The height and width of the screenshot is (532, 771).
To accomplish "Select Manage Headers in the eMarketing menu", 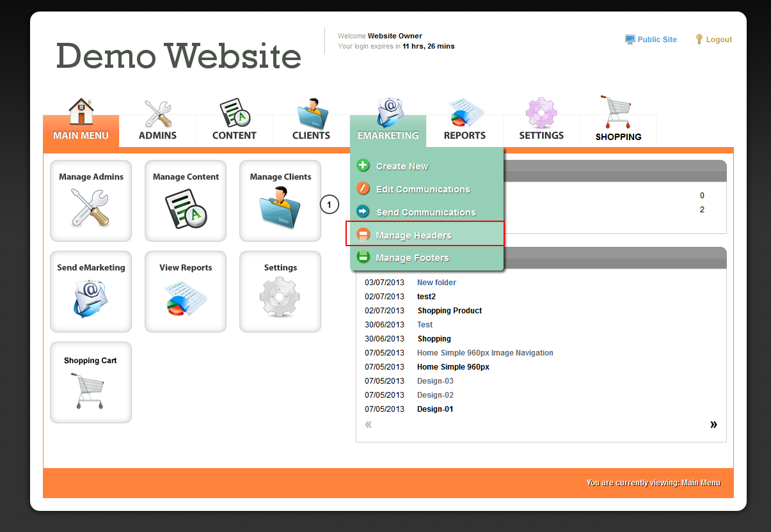I will [x=413, y=235].
